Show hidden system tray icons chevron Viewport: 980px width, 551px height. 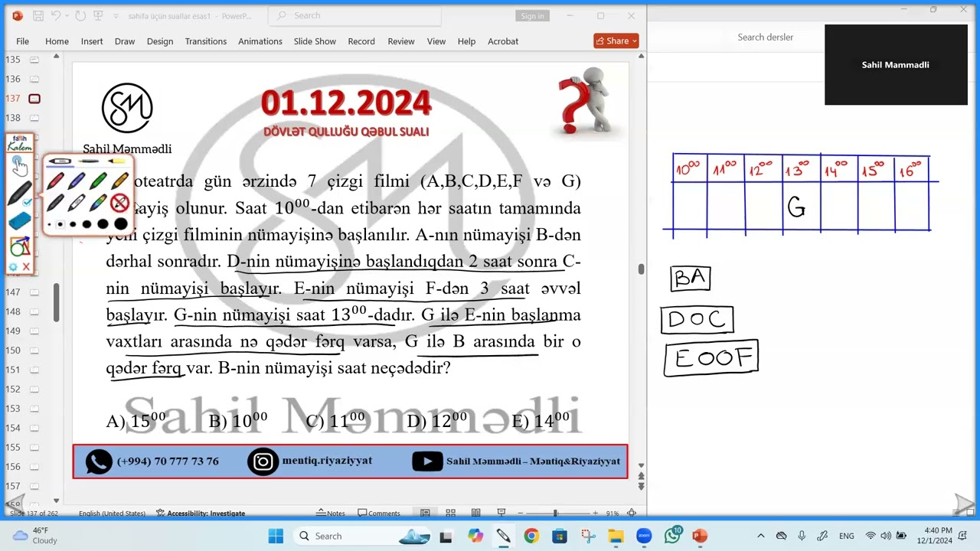click(x=760, y=536)
